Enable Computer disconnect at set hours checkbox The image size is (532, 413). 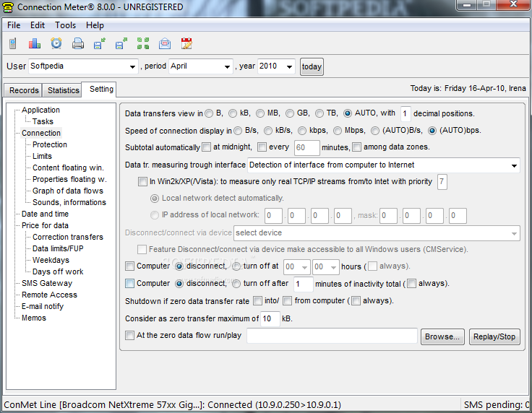pyautogui.click(x=129, y=266)
